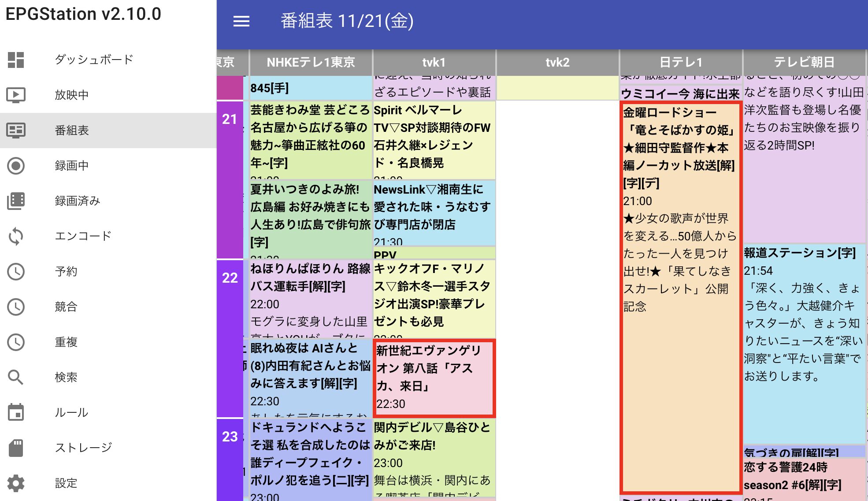This screenshot has width=868, height=501.
Task: Open 設定 gear icon
Action: pyautogui.click(x=16, y=483)
